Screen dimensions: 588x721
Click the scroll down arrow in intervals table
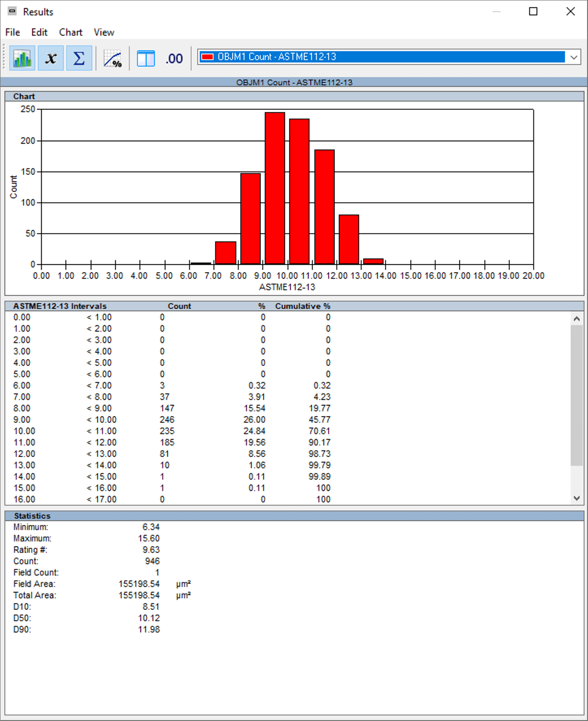click(x=576, y=498)
